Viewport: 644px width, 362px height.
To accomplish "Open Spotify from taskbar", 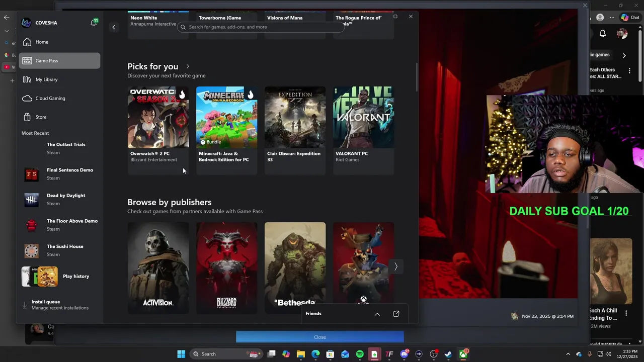I will click(360, 354).
